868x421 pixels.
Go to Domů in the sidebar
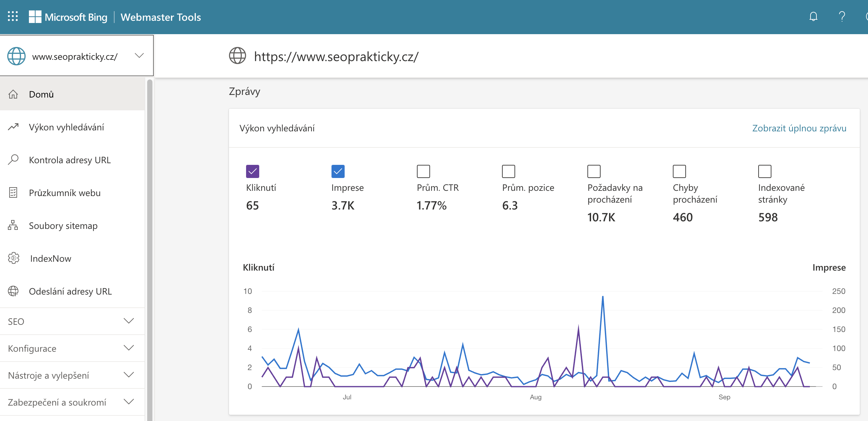(72, 94)
